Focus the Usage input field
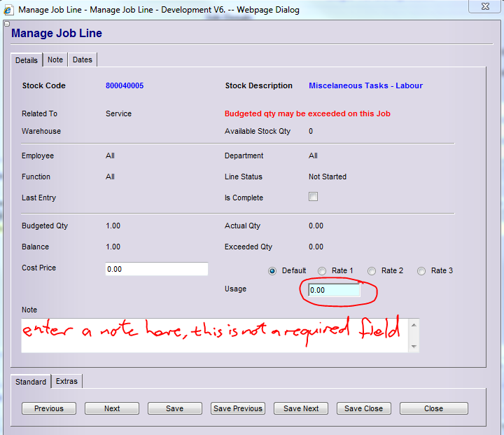The image size is (504, 435). [x=334, y=290]
